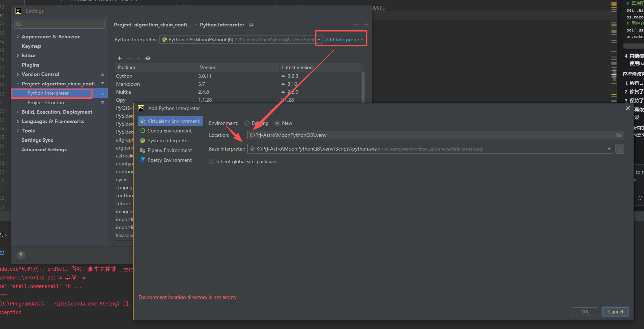Select the New environment radio button
This screenshot has height=329, width=644.
click(277, 123)
